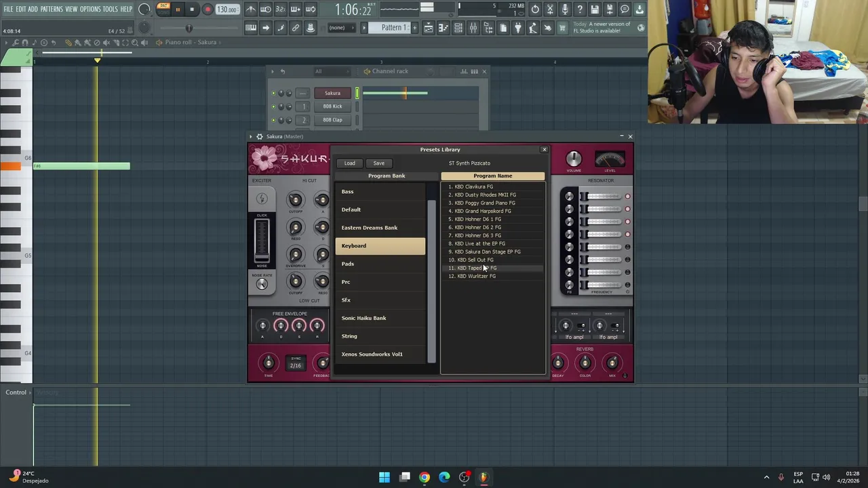This screenshot has width=868, height=488.
Task: Select preset KBD Clavikura FG
Action: (x=492, y=186)
